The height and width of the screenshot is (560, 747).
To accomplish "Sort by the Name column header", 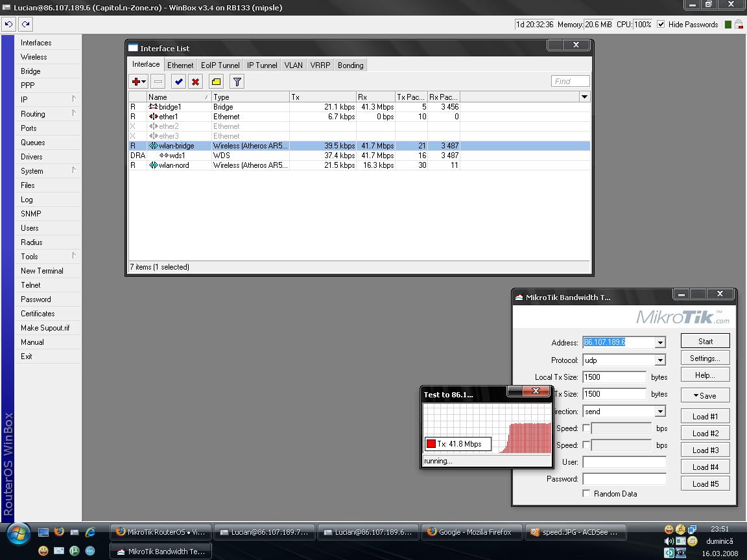I will pos(179,97).
